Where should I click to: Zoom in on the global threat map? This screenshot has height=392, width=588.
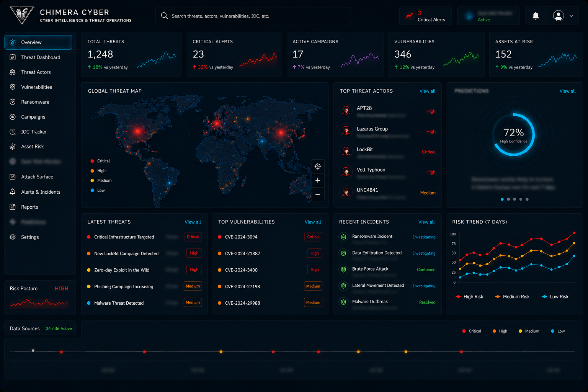point(318,180)
